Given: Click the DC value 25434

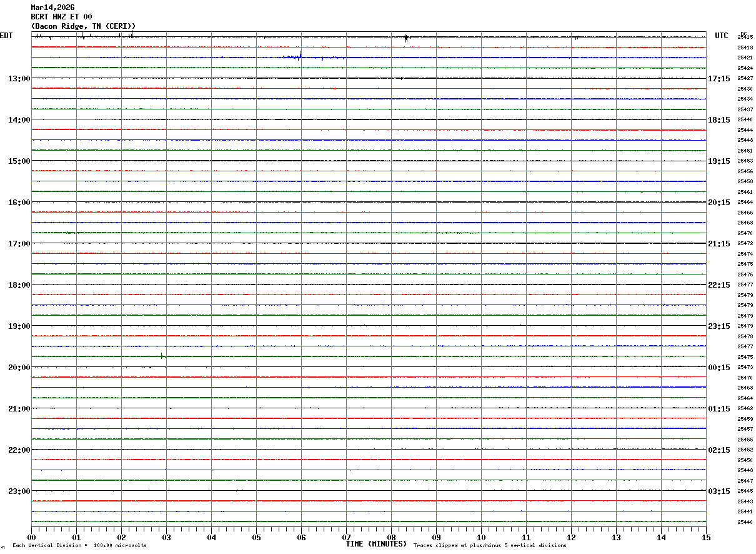Looking at the screenshot, I should 745,99.
